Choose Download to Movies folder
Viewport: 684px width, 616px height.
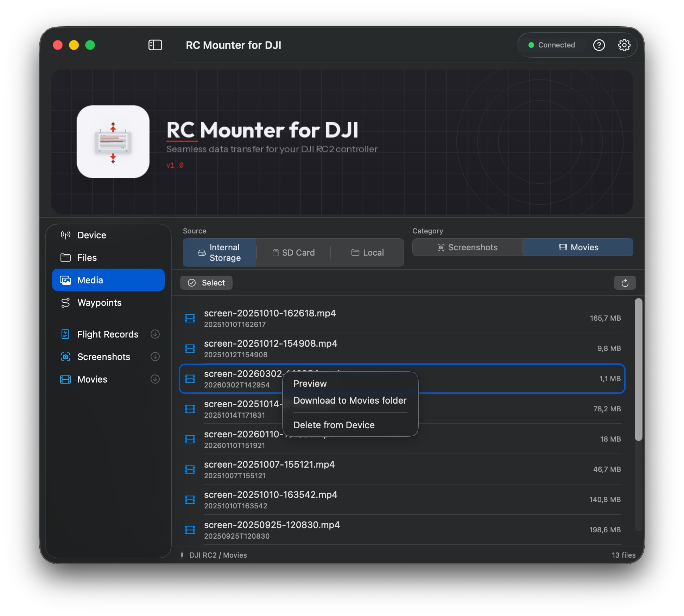[x=350, y=400]
